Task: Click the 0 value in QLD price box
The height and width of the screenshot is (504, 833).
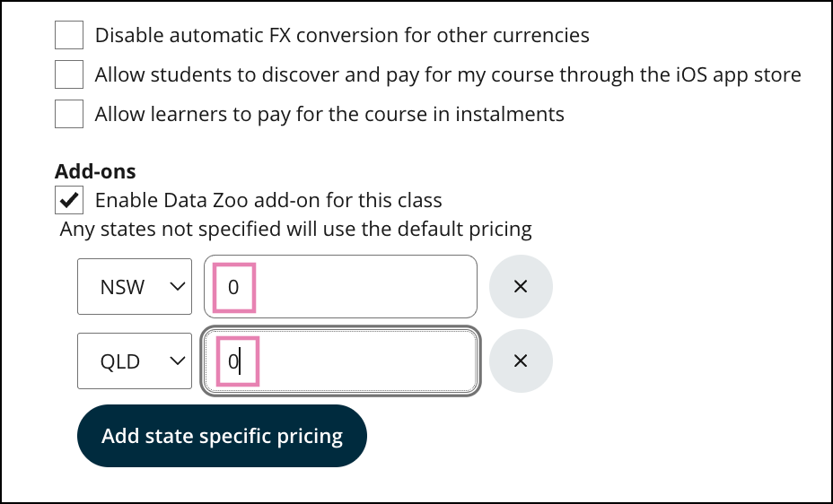Action: click(x=232, y=362)
